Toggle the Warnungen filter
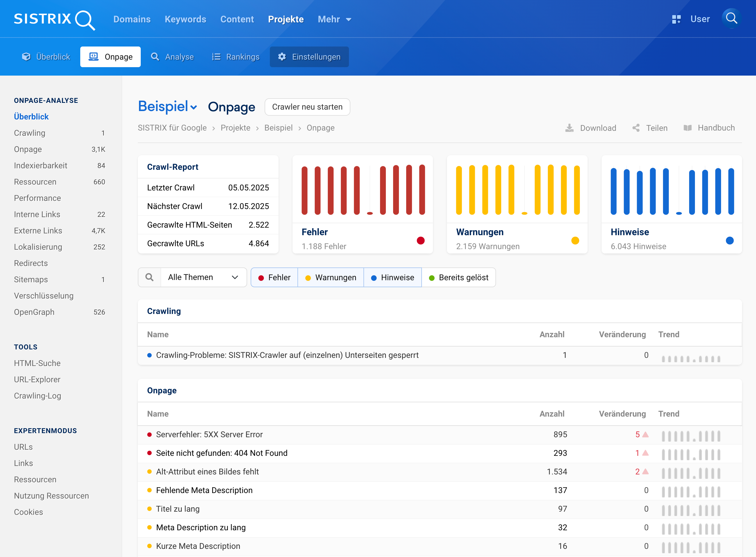 point(330,278)
